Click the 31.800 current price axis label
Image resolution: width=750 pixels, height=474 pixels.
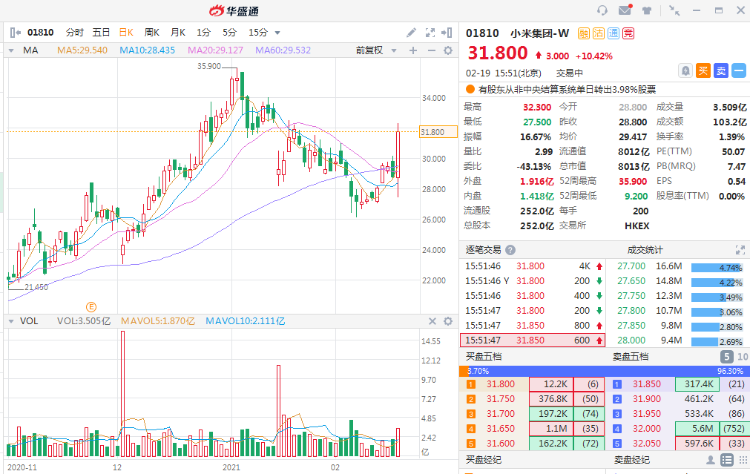pyautogui.click(x=438, y=132)
